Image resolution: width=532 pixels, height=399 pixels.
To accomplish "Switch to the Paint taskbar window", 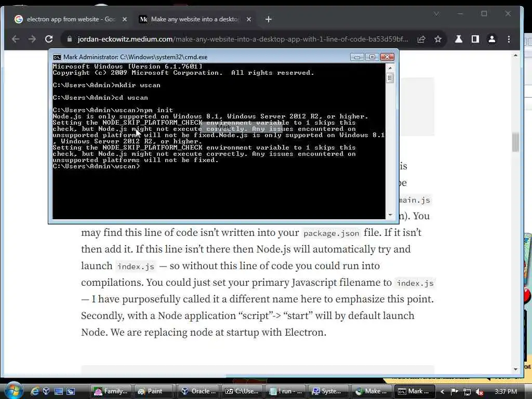I will pos(153,391).
